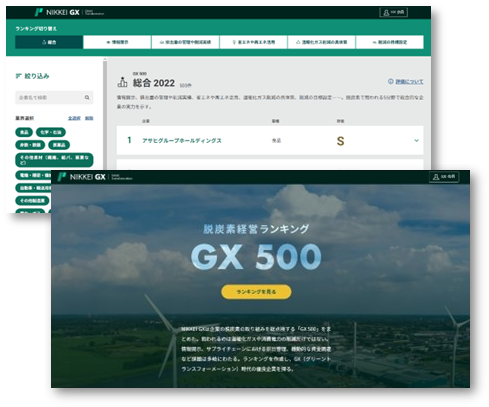Toggle the 自動車・輸送用機器 industry filter chip
489x407 pixels.
(33, 188)
